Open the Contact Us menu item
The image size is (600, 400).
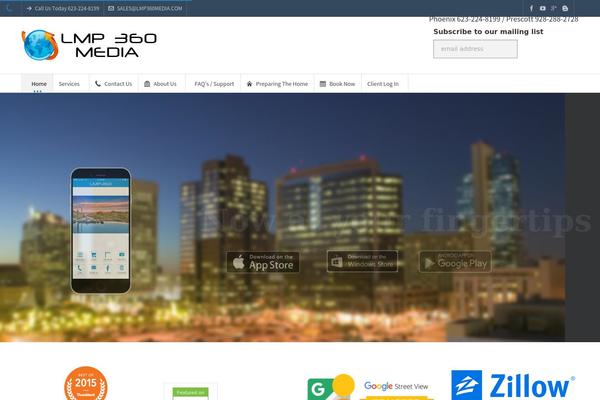click(113, 84)
